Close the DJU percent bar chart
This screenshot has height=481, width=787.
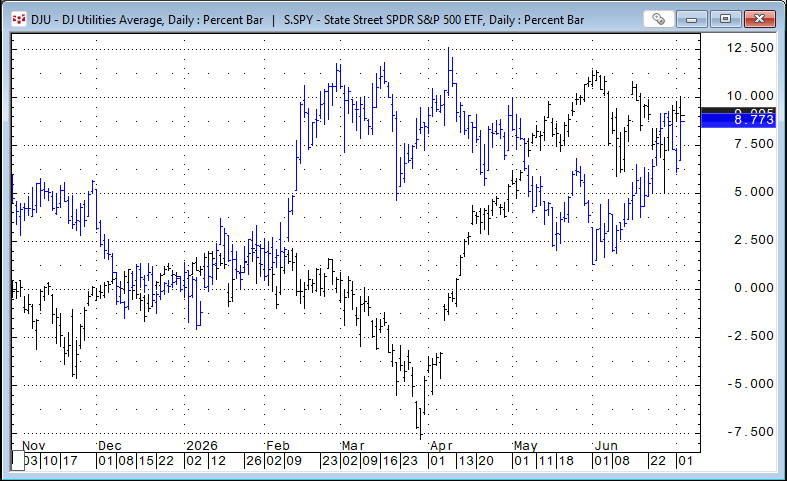coord(759,19)
